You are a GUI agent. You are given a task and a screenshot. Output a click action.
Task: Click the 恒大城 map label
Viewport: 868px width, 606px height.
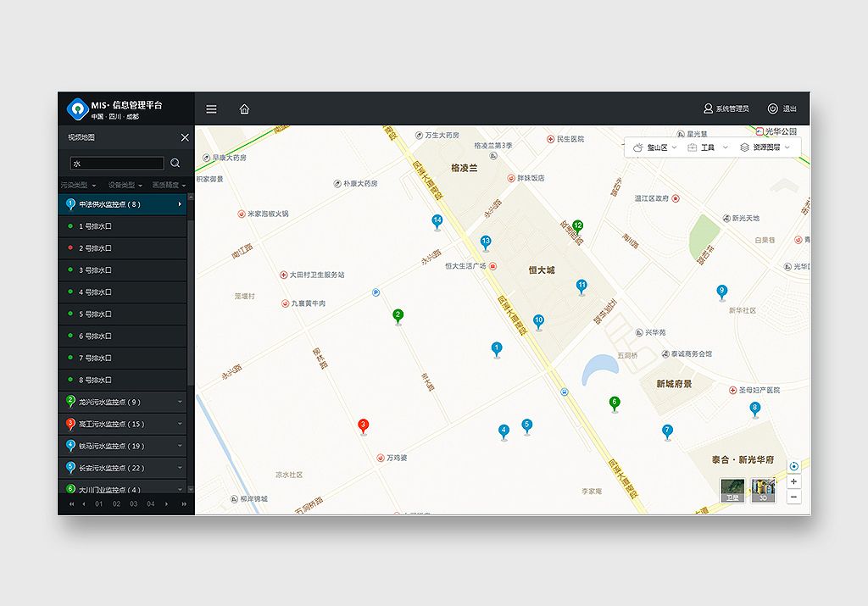click(x=542, y=270)
